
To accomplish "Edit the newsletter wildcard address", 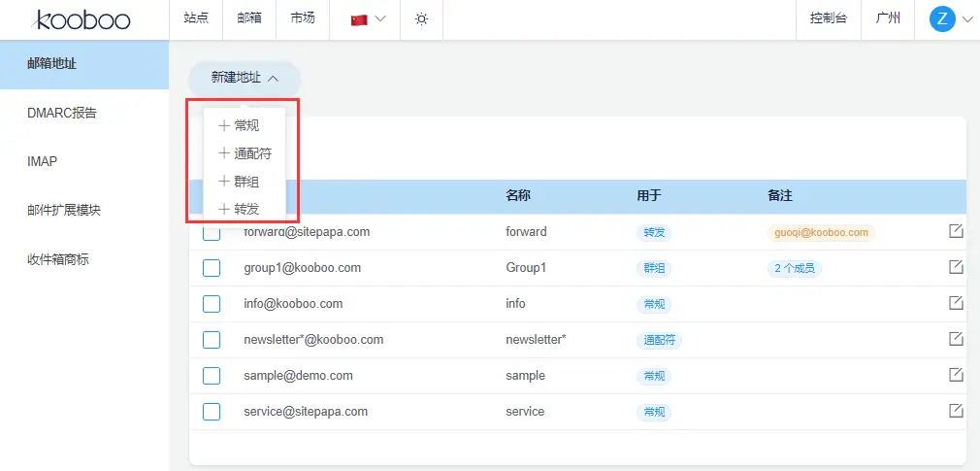I will (956, 339).
